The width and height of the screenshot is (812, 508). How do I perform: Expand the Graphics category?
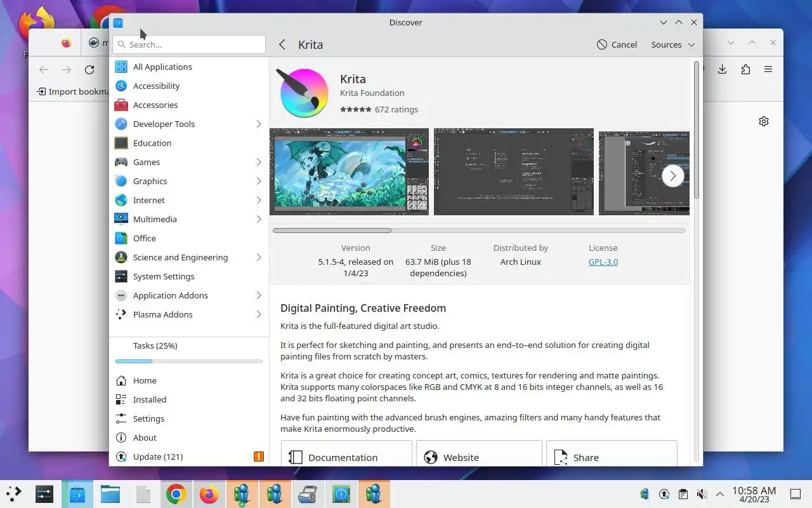[x=259, y=181]
